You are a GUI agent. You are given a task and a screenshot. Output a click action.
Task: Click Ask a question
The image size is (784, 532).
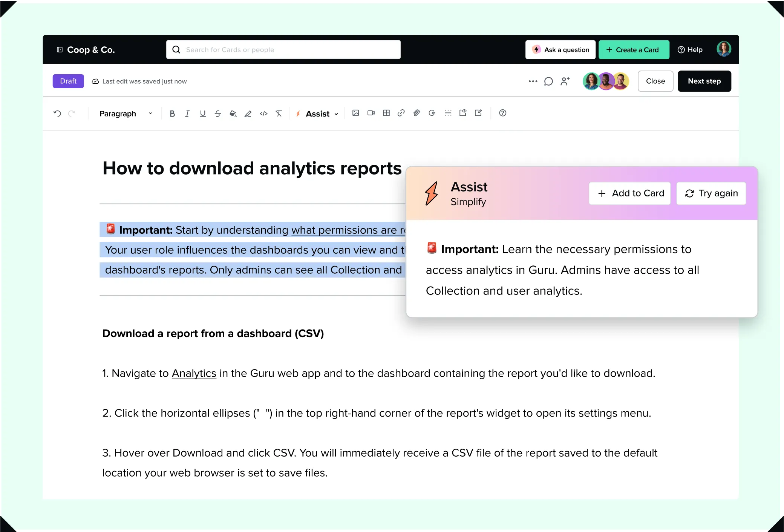pyautogui.click(x=560, y=49)
